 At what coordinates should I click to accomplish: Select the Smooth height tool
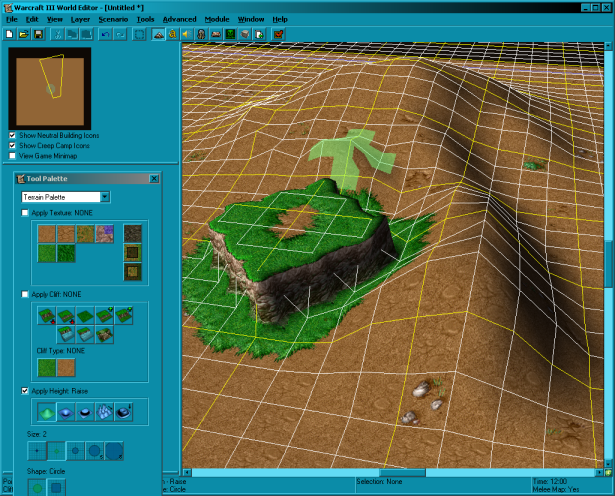[124, 412]
